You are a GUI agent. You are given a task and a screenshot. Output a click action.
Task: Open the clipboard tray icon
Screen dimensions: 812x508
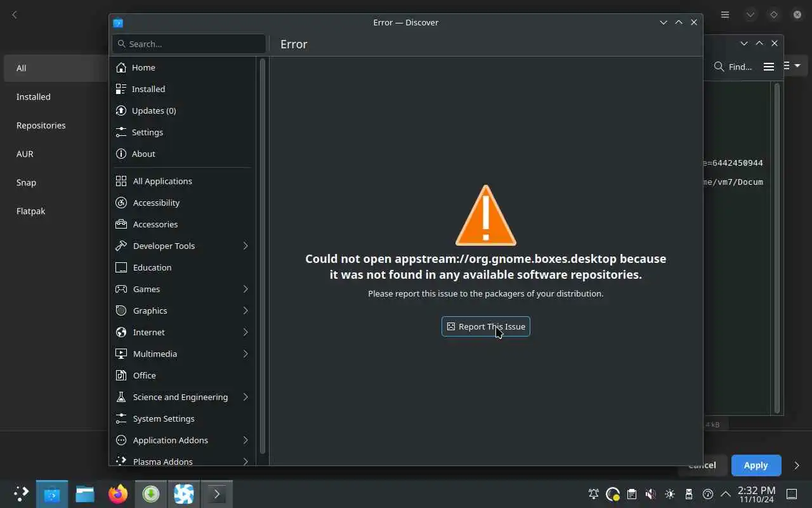coord(631,494)
